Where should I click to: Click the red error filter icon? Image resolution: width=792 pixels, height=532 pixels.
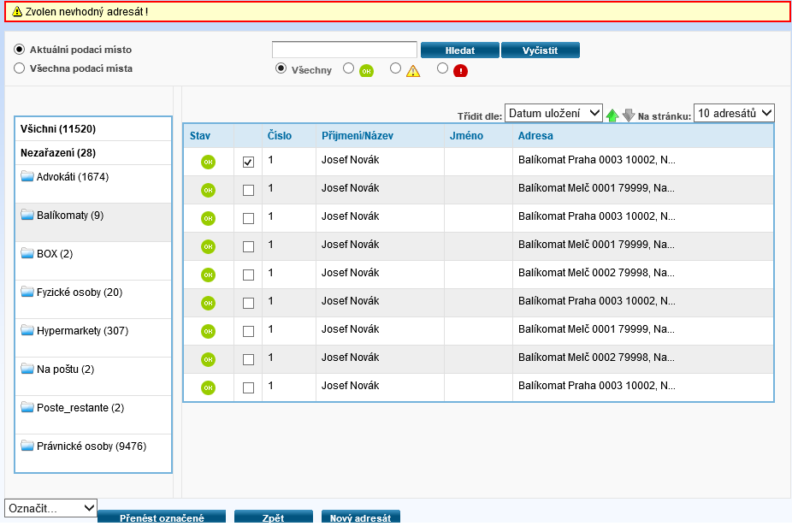(x=460, y=71)
